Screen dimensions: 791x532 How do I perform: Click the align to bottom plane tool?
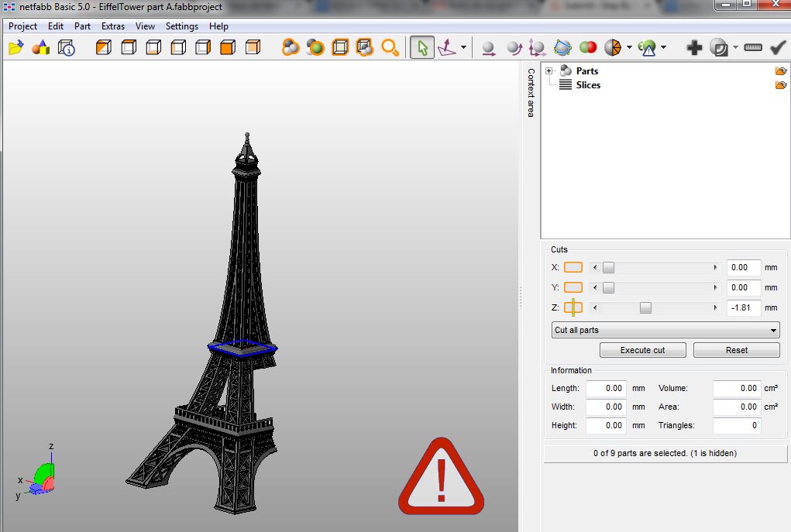click(447, 48)
